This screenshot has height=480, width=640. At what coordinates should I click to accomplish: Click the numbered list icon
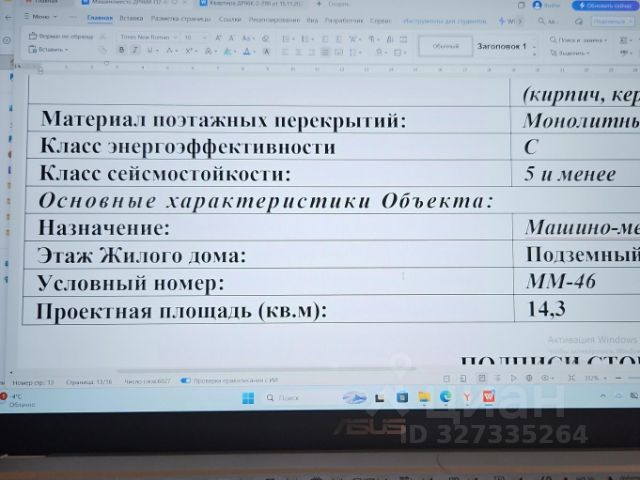(x=304, y=39)
